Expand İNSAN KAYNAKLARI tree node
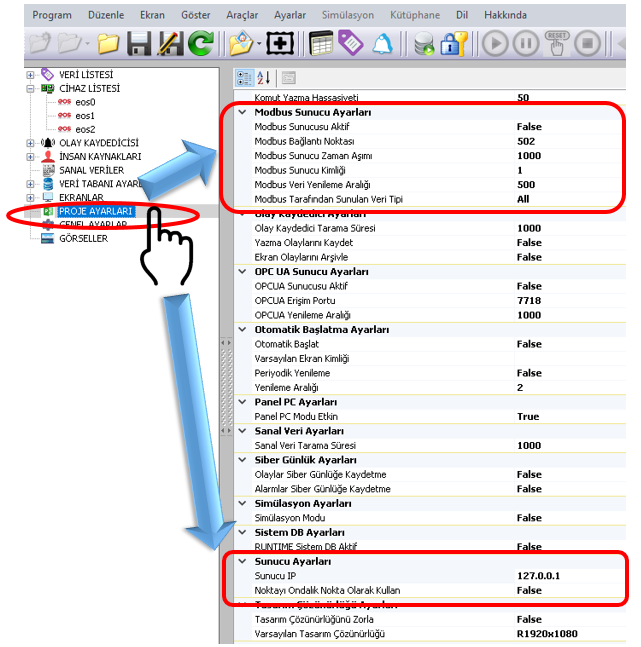The width and height of the screenshot is (641, 647). tap(30, 157)
